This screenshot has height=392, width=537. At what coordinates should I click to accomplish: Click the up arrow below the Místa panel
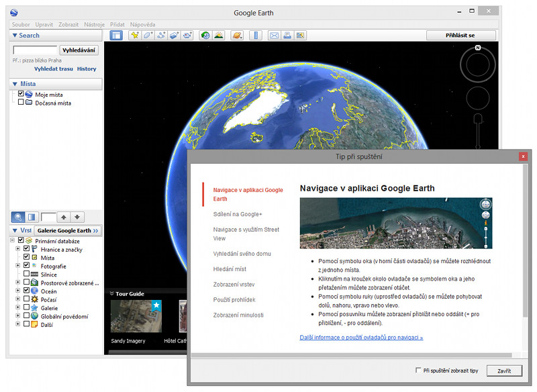pyautogui.click(x=64, y=217)
